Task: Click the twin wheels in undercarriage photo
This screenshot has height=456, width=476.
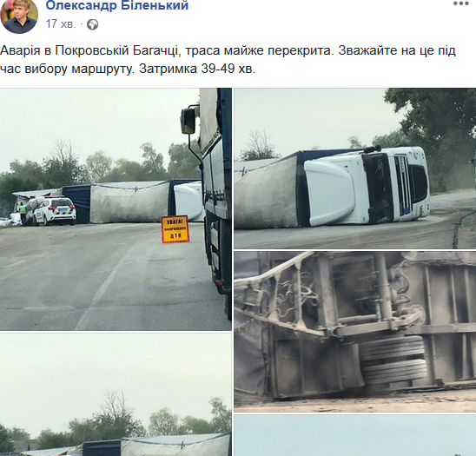Action: pyautogui.click(x=393, y=360)
